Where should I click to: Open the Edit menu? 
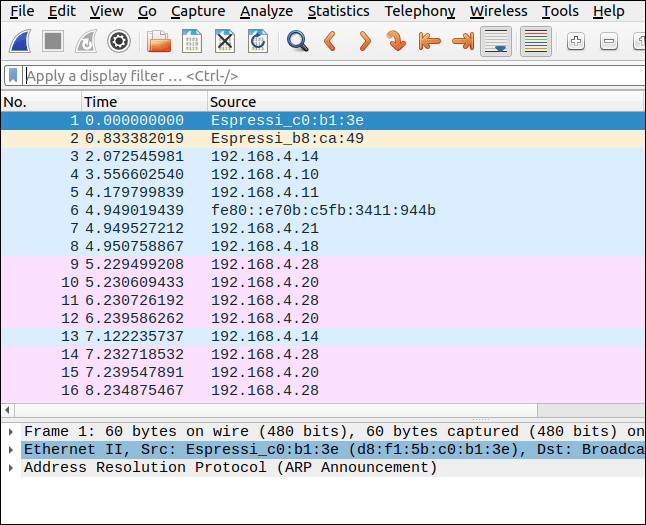(x=62, y=11)
